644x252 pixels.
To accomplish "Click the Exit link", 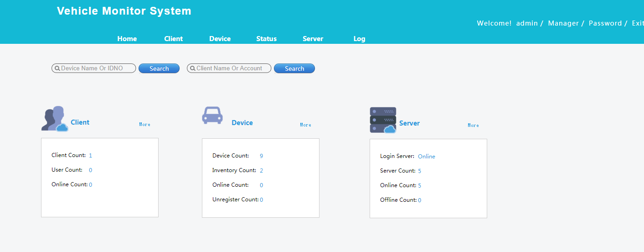I will (638, 23).
